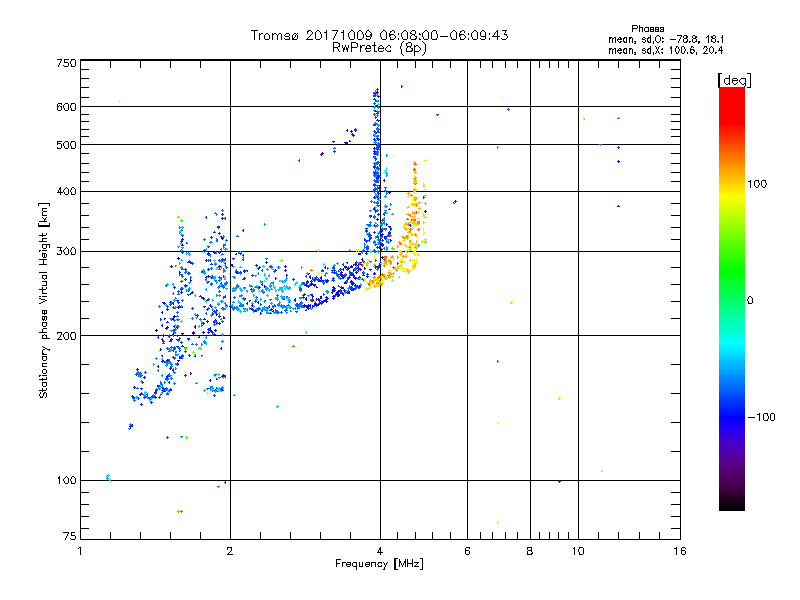Click the 'Frequency [MHz]' x-axis label
This screenshot has height=600, width=800.
[x=379, y=564]
